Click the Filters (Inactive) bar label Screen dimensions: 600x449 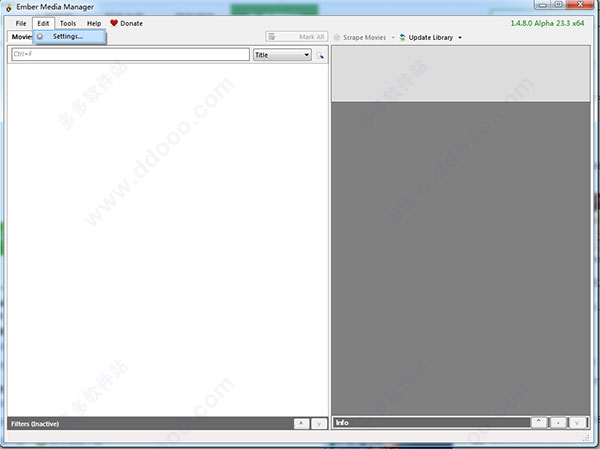[x=35, y=424]
